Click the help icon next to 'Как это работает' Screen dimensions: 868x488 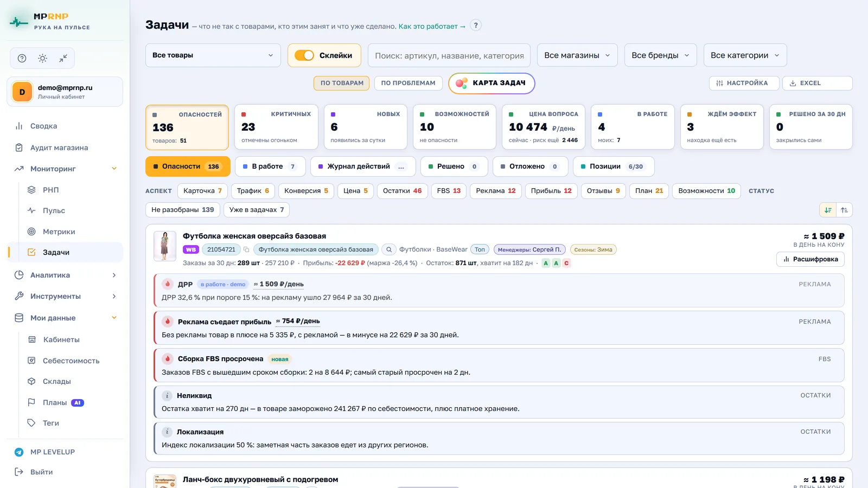[476, 25]
